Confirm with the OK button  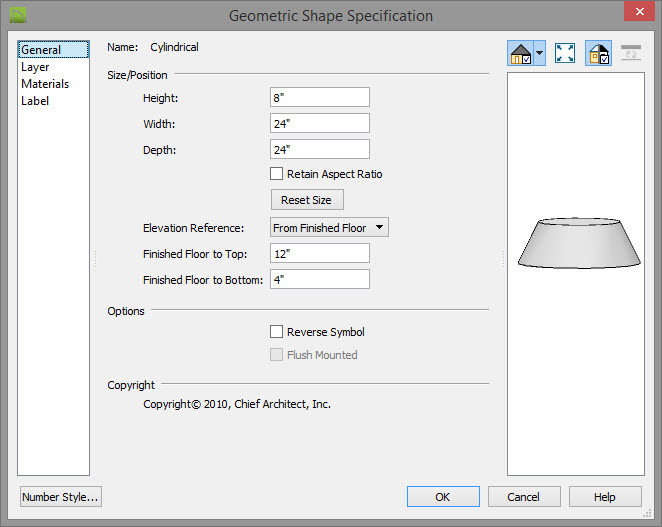[443, 497]
